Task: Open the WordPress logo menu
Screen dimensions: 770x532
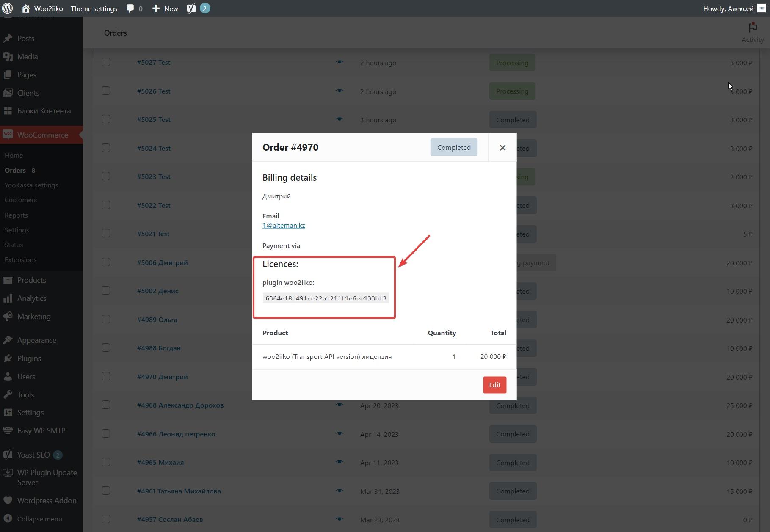Action: [x=8, y=8]
